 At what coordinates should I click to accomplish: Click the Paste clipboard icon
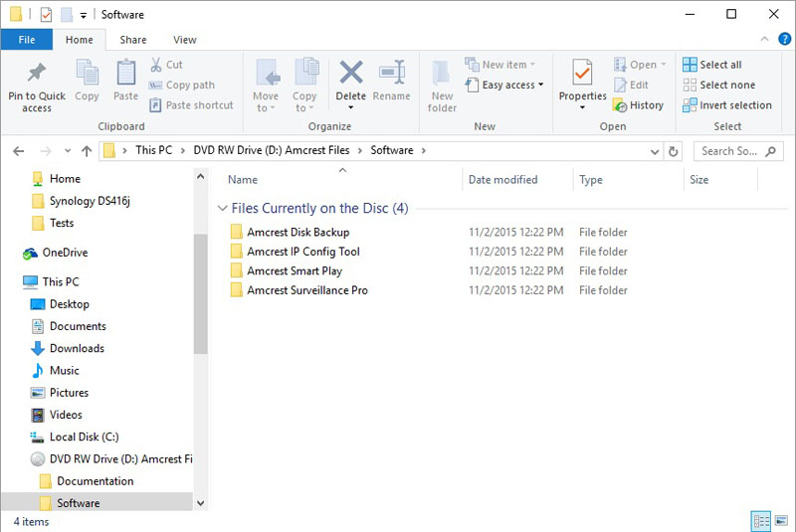tap(126, 73)
